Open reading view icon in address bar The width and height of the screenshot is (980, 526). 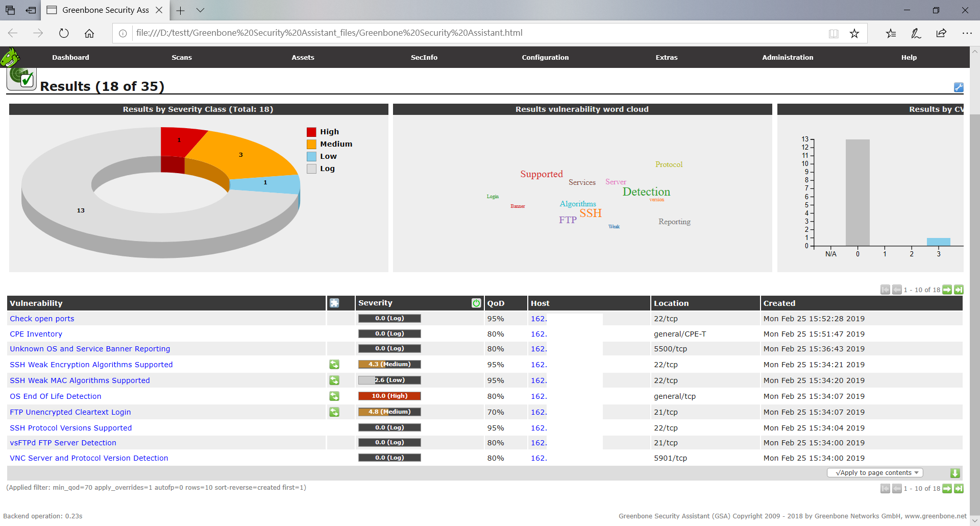(834, 33)
